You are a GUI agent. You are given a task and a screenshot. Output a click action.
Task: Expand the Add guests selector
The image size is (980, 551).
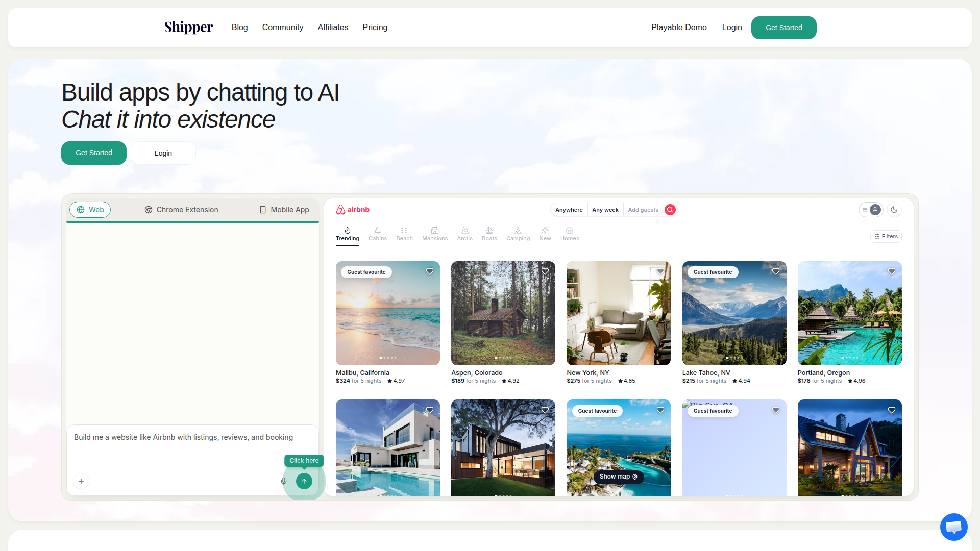[x=643, y=210]
